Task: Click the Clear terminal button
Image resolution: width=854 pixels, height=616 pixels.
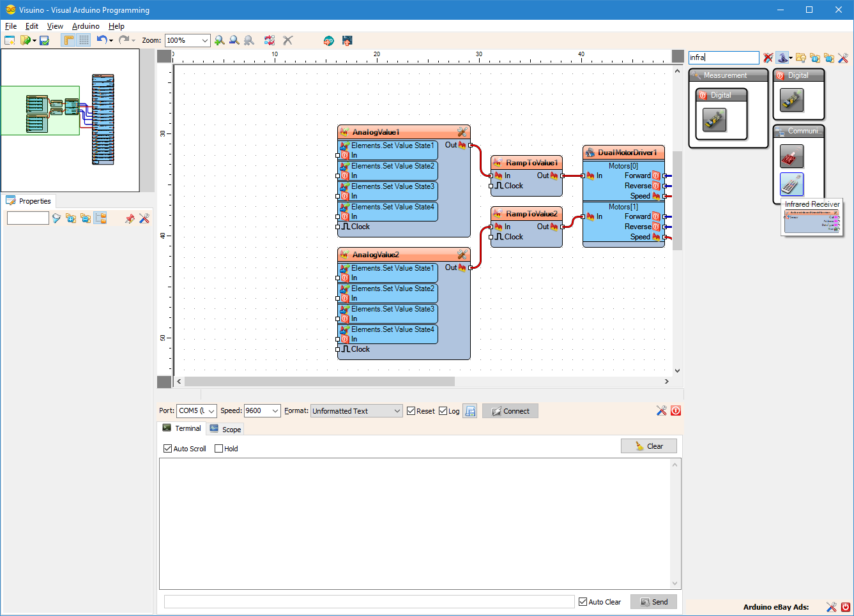Action: tap(648, 446)
